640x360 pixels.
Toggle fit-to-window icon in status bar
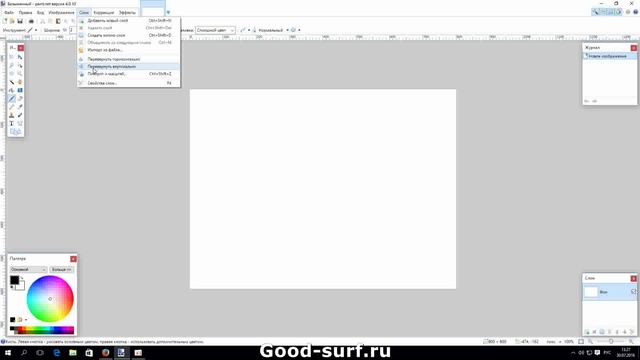581,341
